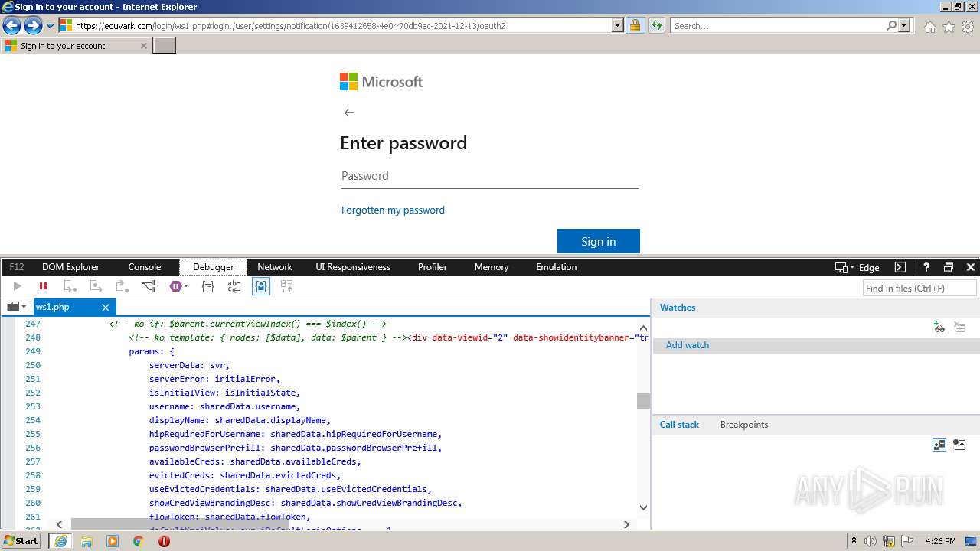Click the back arrow above Enter password
Screen dimensions: 980x551
click(x=349, y=112)
